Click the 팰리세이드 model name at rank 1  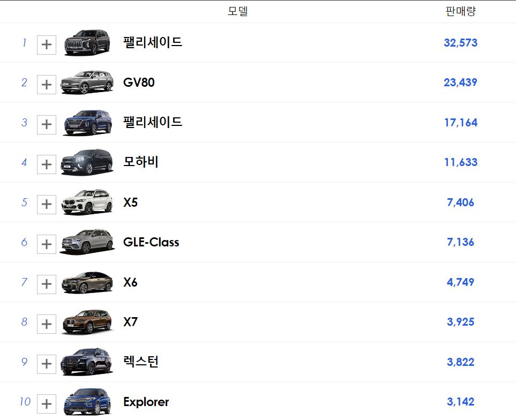[153, 42]
